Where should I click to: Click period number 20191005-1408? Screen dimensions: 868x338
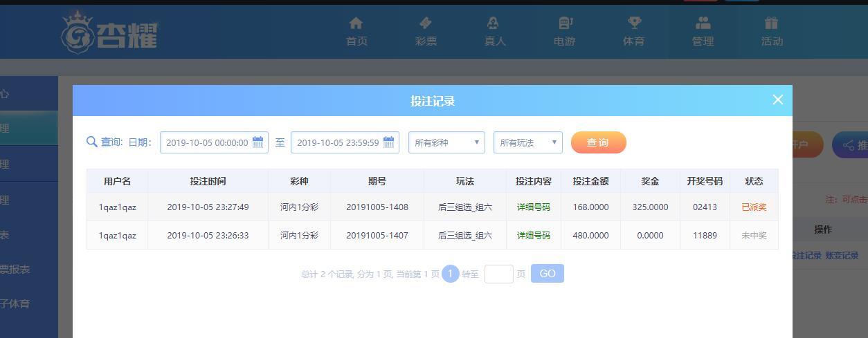point(377,207)
